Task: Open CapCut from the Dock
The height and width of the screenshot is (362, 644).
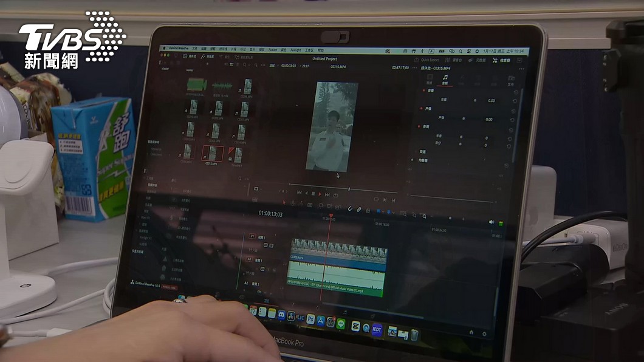Action: [x=355, y=326]
